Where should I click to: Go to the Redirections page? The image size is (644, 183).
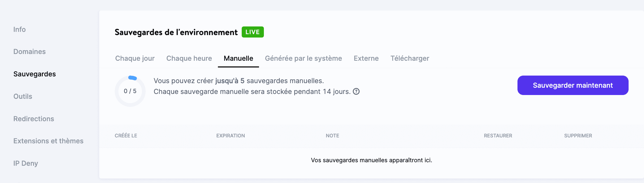34,118
